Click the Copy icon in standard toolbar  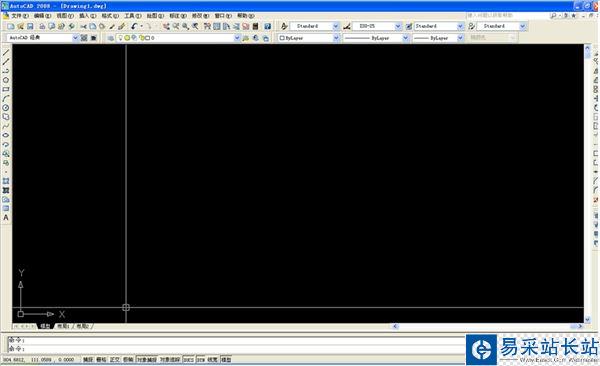click(93, 26)
